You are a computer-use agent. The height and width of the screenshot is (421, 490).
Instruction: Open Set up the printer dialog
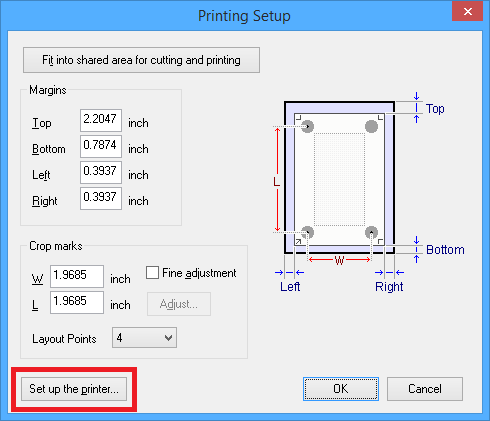[74, 389]
